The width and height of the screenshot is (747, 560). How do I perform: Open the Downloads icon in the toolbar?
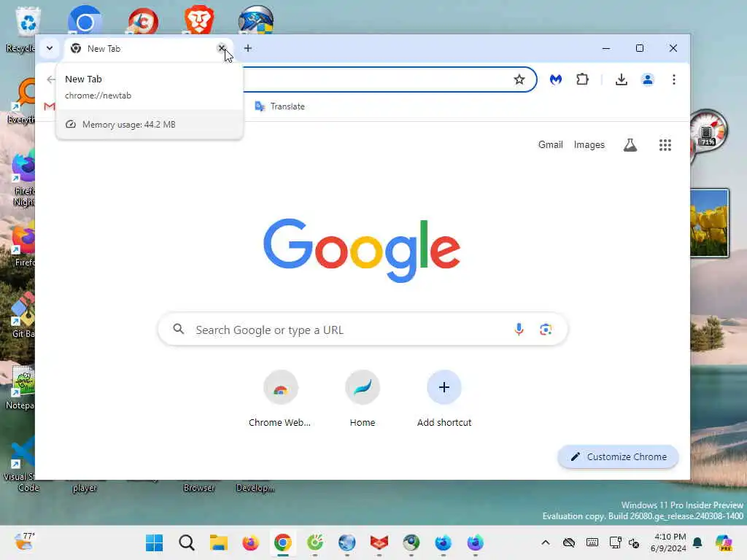point(622,79)
